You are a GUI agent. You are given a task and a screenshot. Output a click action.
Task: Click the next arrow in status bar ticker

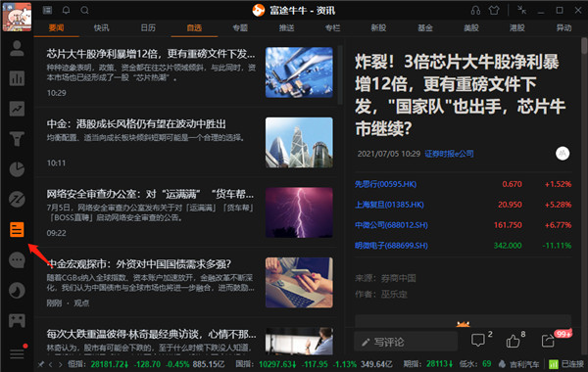coord(60,364)
